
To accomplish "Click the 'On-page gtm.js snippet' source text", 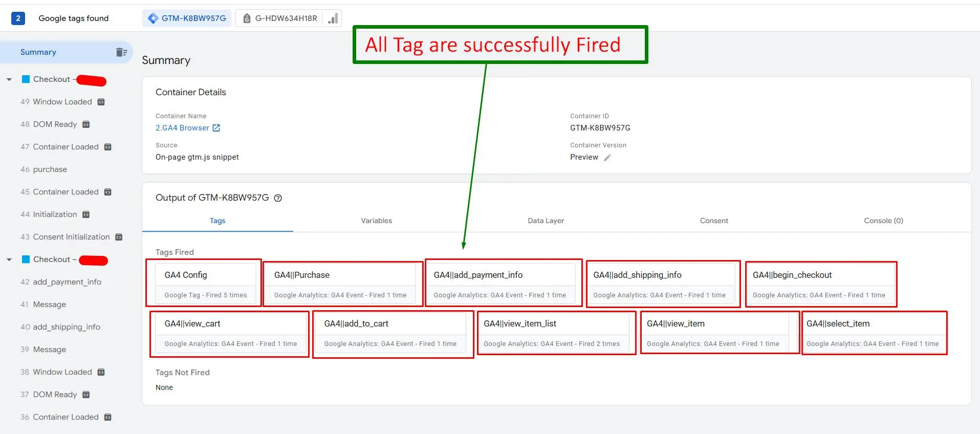I will 197,157.
